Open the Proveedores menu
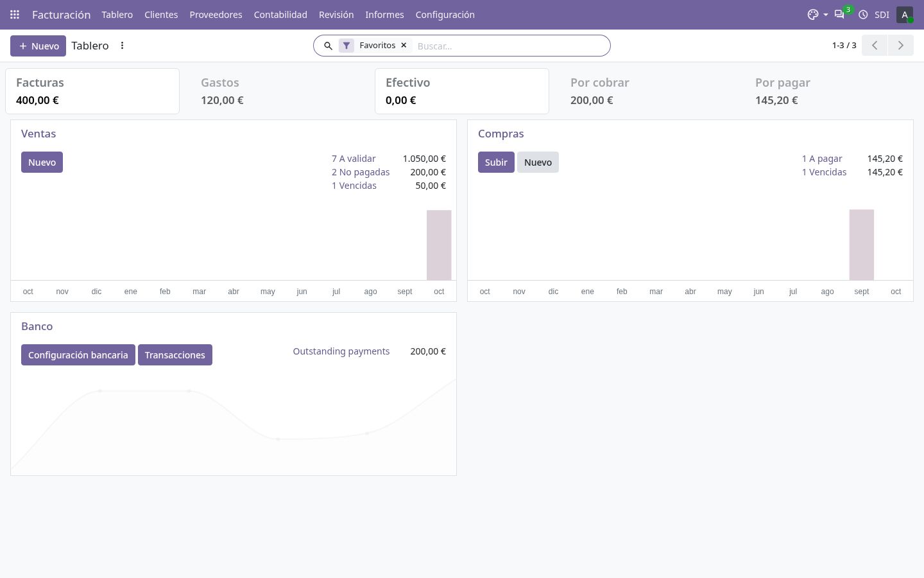Screen dimensions: 924x578 click(216, 14)
